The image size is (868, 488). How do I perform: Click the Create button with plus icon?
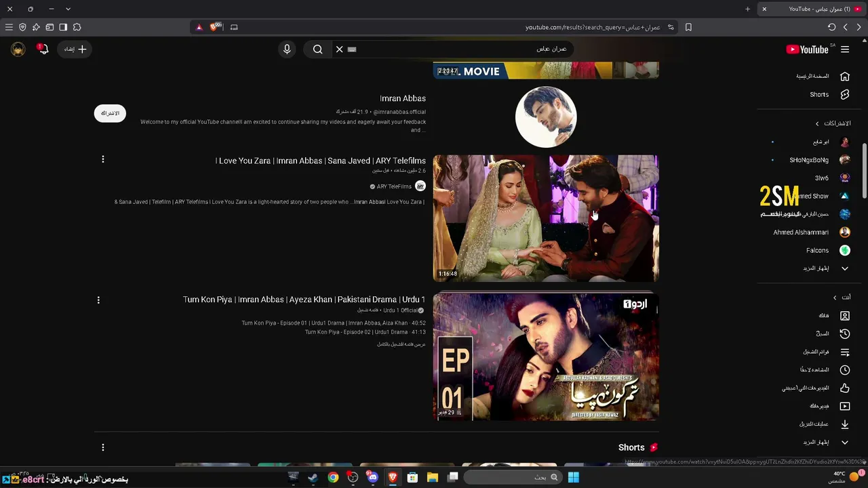[x=75, y=49]
